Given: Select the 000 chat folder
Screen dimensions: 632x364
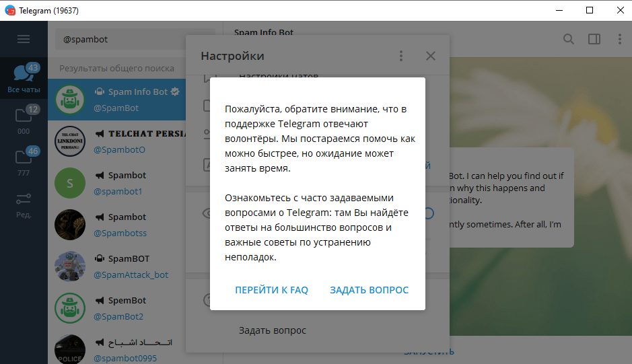Looking at the screenshot, I should pyautogui.click(x=24, y=120).
